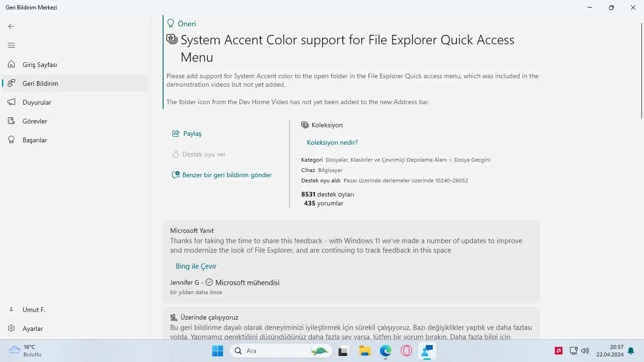Open the notification bell in the tray
The height and width of the screenshot is (362, 644).
pyautogui.click(x=631, y=351)
